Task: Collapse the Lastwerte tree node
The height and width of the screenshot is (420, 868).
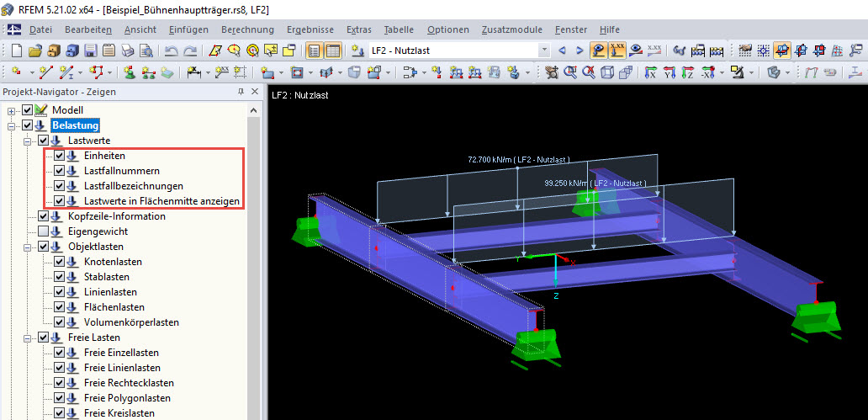Action: 28,141
